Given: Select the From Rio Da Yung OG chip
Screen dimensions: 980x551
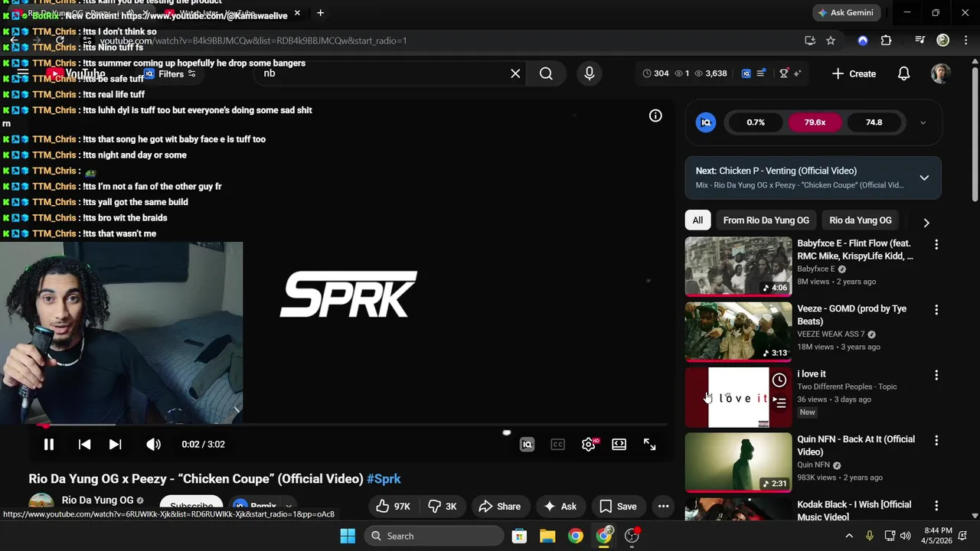Looking at the screenshot, I should [766, 220].
